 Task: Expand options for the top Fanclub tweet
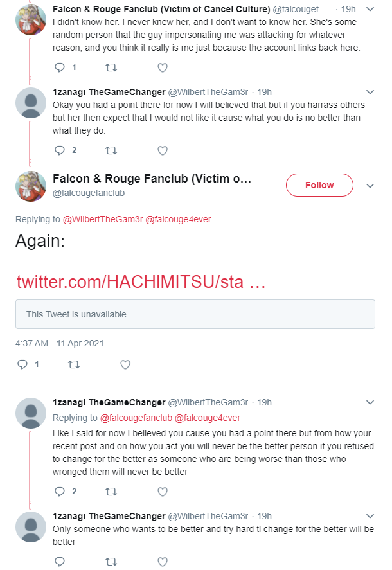[x=370, y=9]
